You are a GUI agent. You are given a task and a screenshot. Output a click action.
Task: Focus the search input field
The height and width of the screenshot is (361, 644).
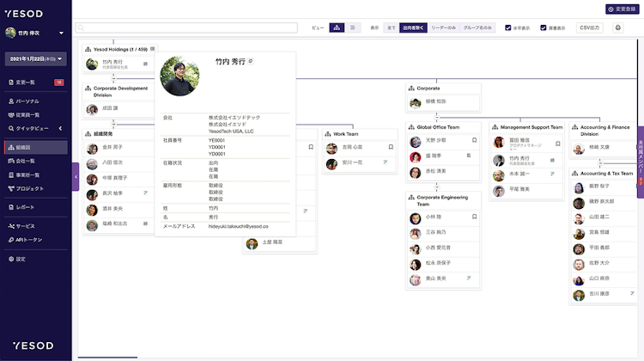pos(186,28)
